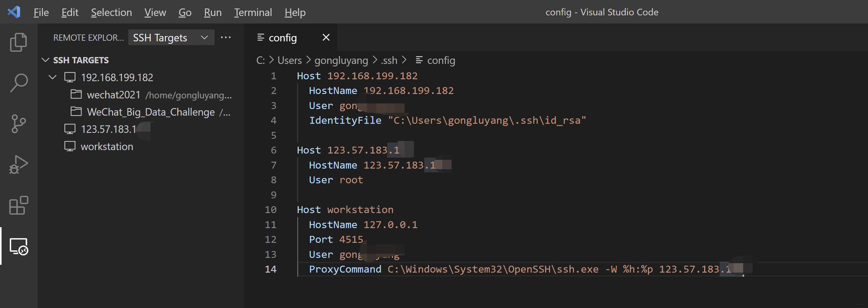This screenshot has height=308, width=868.
Task: Close the config editor tab
Action: (325, 37)
